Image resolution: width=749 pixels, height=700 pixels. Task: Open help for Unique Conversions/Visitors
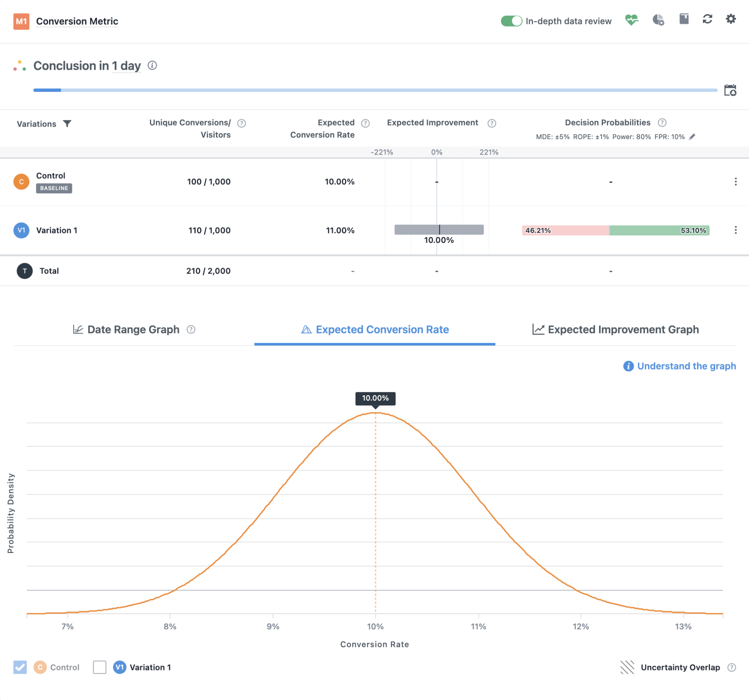pos(242,123)
